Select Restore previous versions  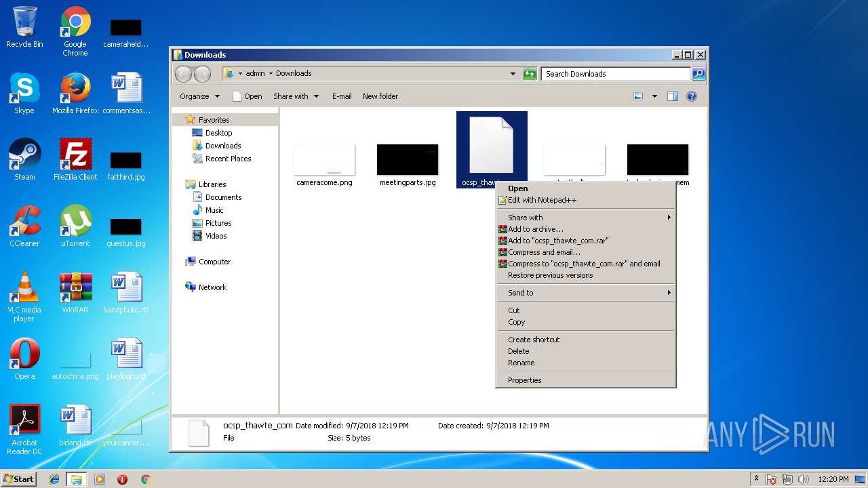click(586, 275)
